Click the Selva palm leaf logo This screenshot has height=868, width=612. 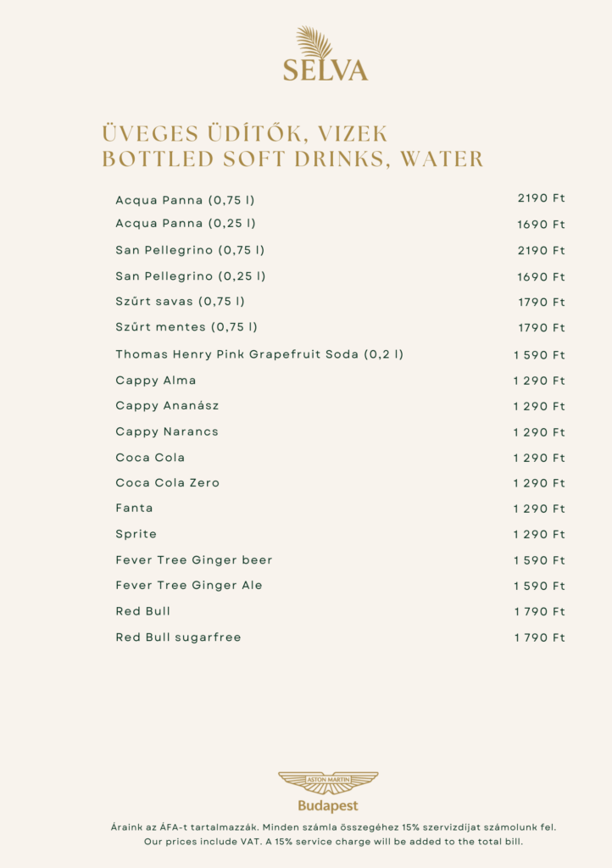(314, 42)
